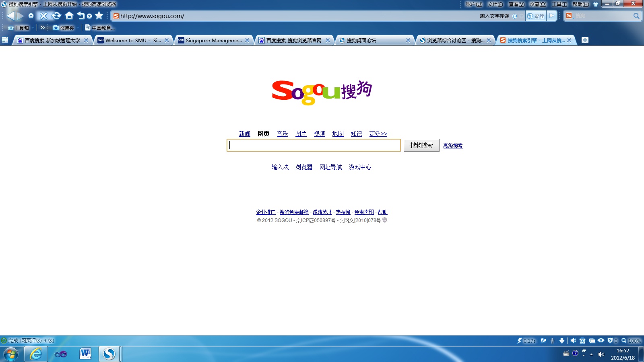
Task: Close the Welcome to SMU tab
Action: coord(167,40)
